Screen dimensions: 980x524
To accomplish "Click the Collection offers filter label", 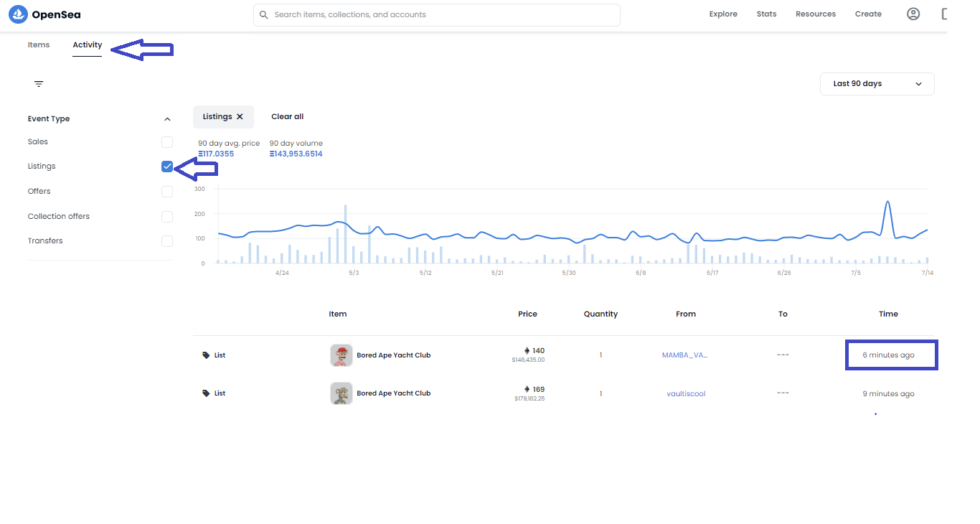I will [59, 217].
